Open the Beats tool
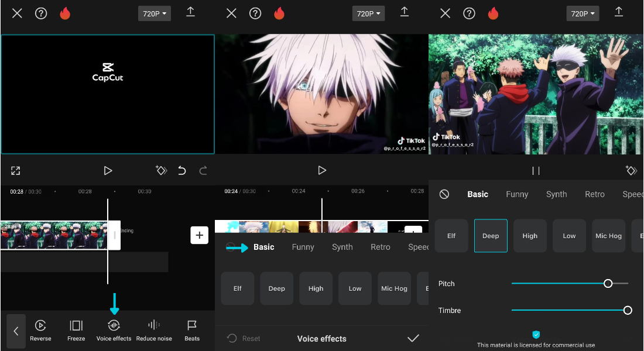This screenshot has height=351, width=644. tap(192, 331)
